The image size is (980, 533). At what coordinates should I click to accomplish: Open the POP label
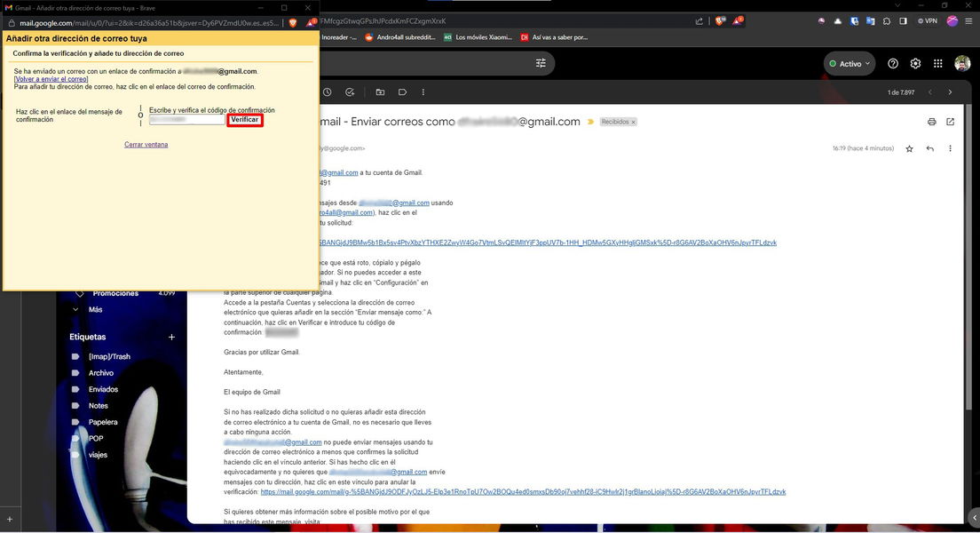tap(96, 439)
